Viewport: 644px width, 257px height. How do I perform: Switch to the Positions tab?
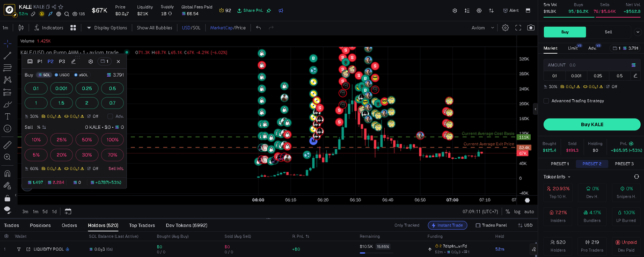coord(40,225)
